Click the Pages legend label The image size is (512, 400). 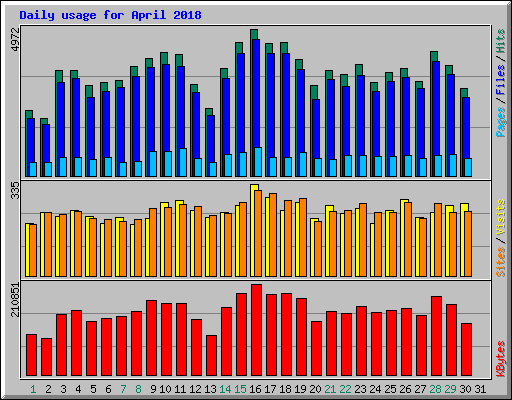click(x=501, y=122)
